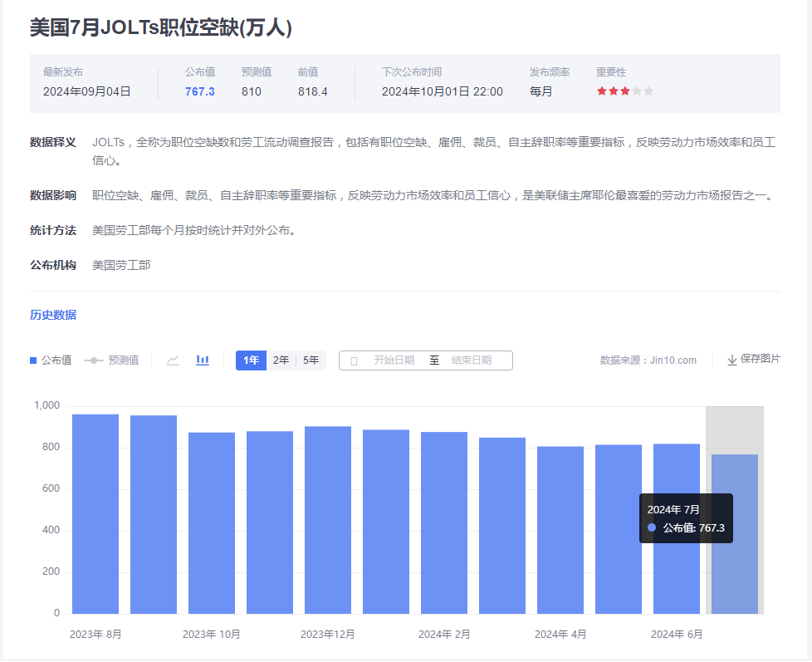Screen dimensions: 812x662
Task: Click the 保存图片 button text
Action: [760, 359]
